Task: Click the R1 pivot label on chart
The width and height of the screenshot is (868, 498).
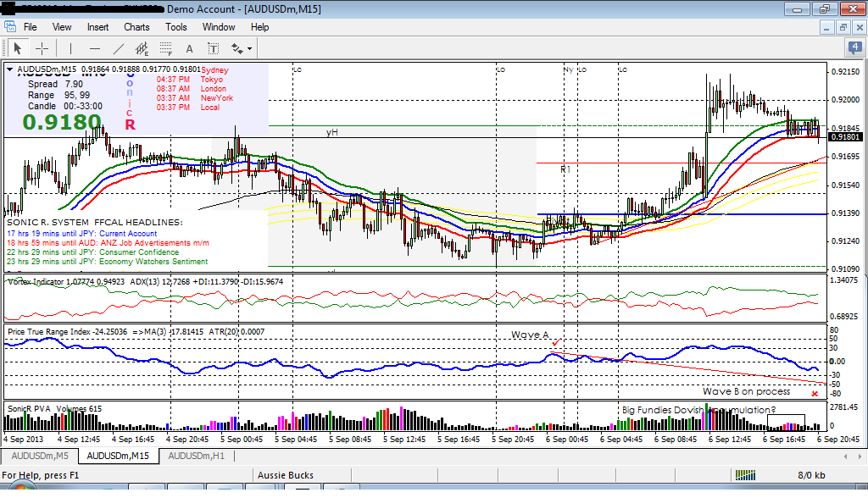Action: click(x=565, y=169)
